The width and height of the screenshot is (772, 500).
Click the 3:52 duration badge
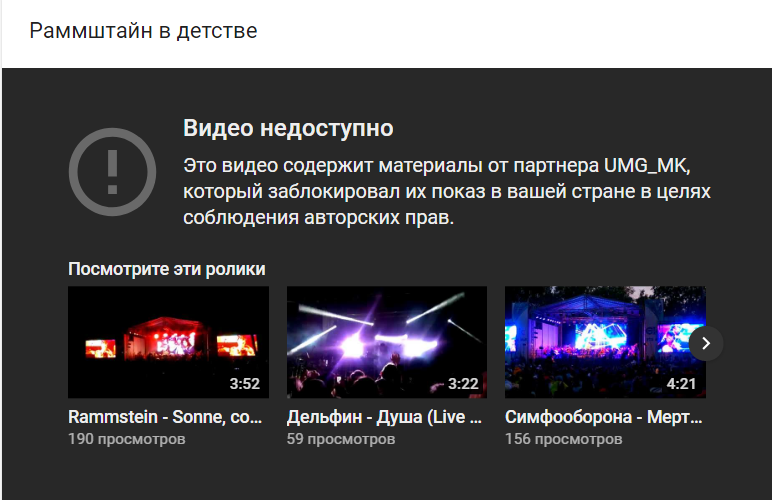tap(245, 383)
